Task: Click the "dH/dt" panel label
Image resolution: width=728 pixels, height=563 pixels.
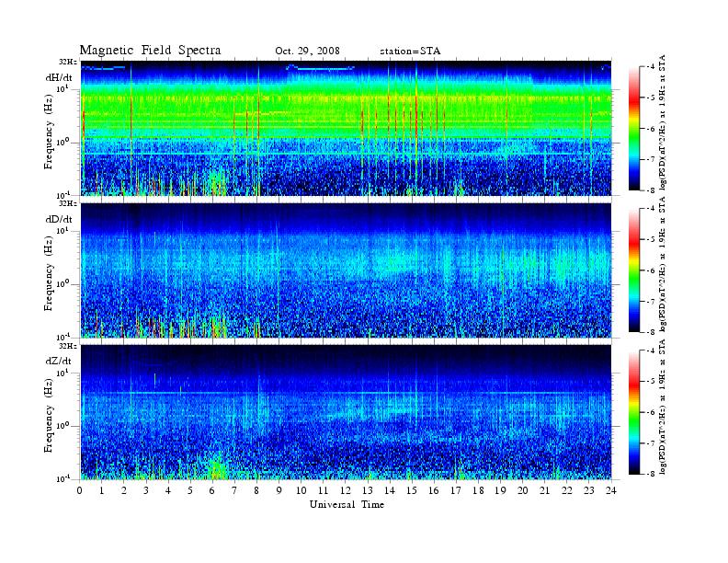Action: tap(59, 77)
